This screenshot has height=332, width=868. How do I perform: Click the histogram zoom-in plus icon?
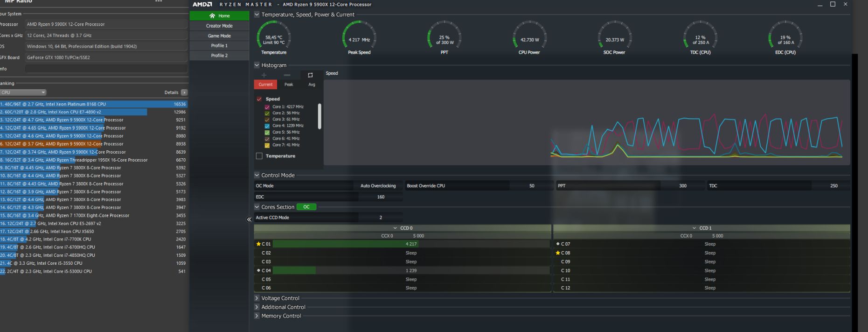pos(264,75)
